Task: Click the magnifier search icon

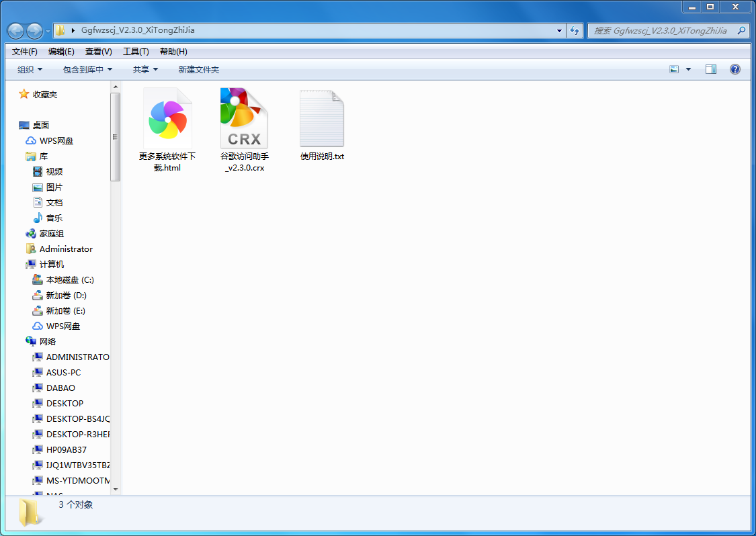Action: click(x=741, y=30)
